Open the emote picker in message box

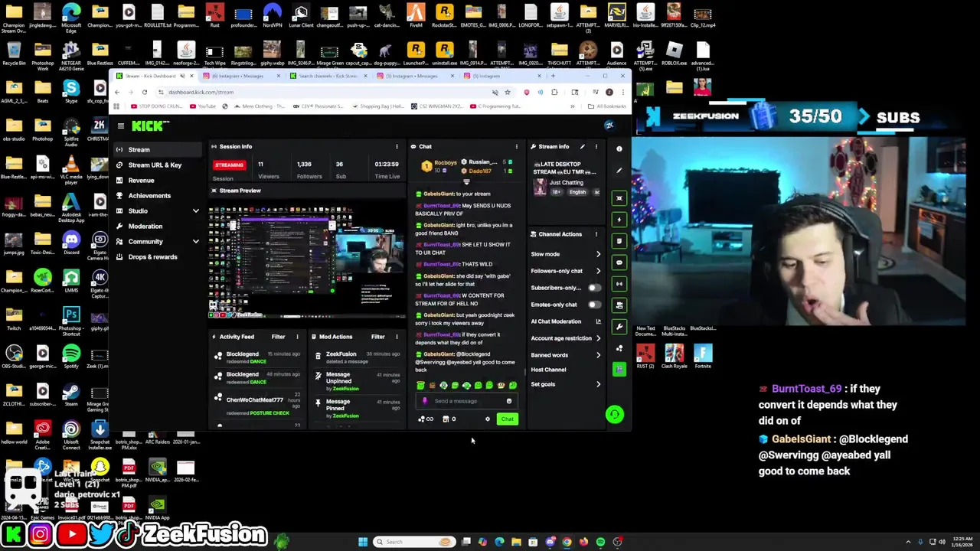(508, 401)
